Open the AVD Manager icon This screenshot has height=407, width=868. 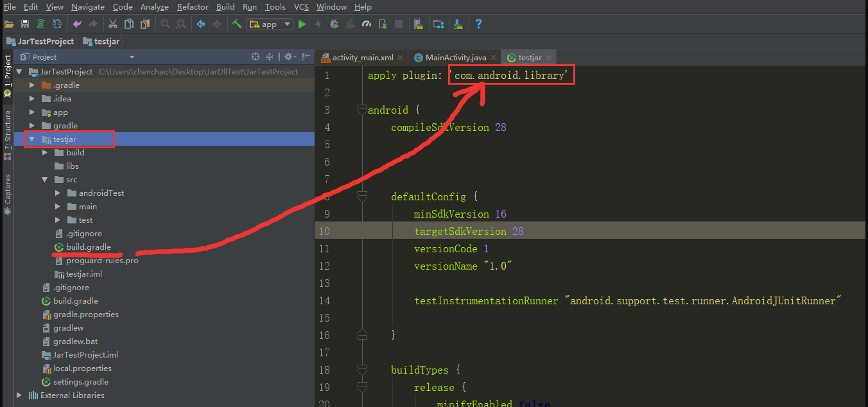coord(419,24)
